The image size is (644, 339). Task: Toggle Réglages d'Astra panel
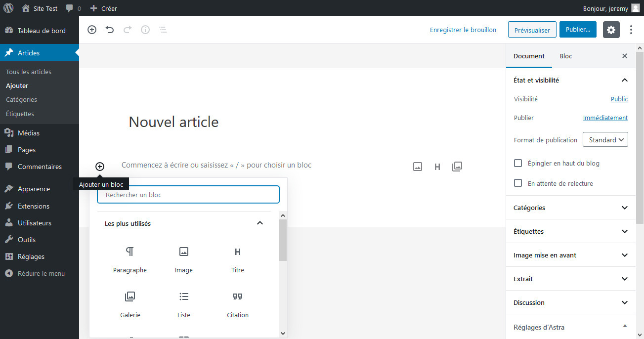(571, 327)
